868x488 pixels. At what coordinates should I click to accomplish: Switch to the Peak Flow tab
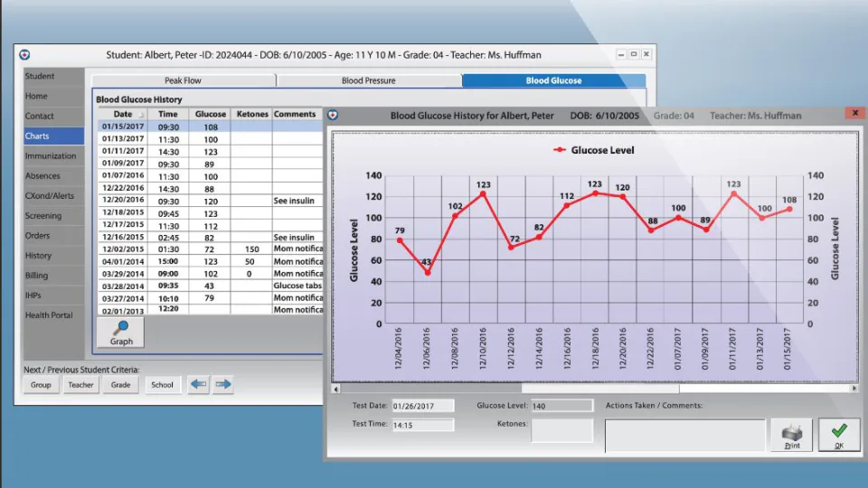[x=184, y=80]
